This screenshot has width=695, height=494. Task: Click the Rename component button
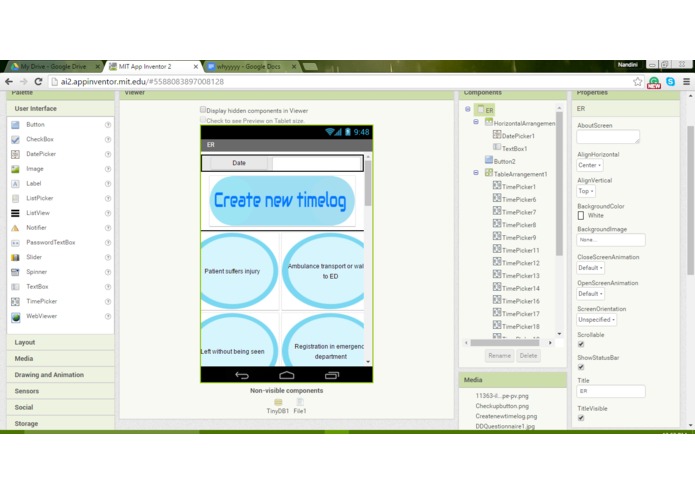(x=500, y=356)
